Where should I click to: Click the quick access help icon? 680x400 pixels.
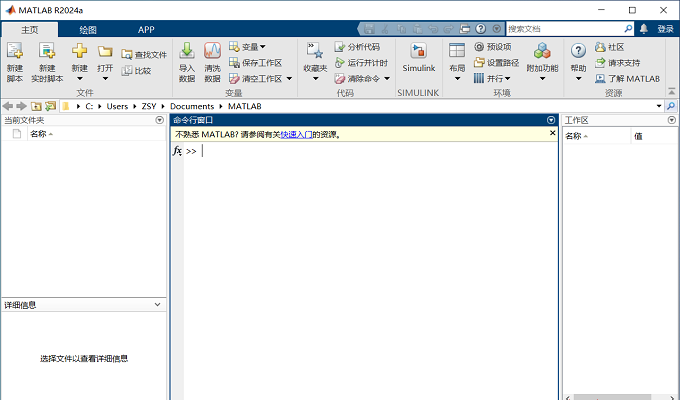pyautogui.click(x=481, y=29)
